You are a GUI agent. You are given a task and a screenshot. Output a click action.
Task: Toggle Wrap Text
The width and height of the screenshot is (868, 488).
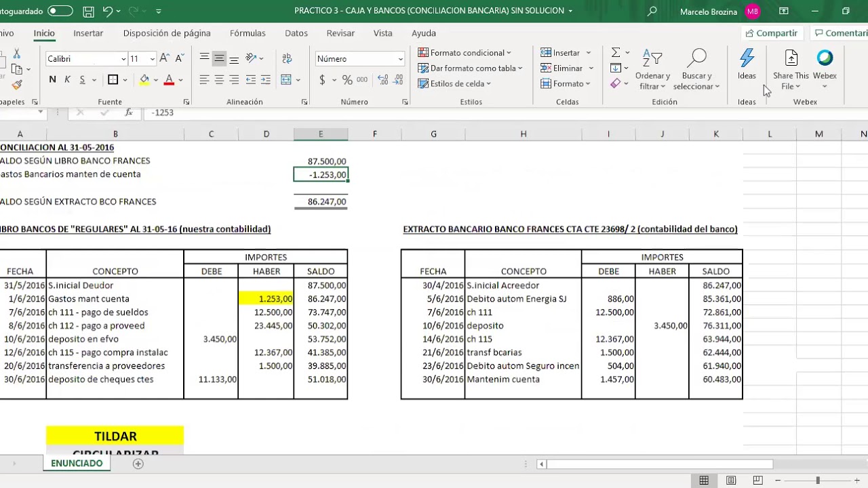[x=286, y=58]
